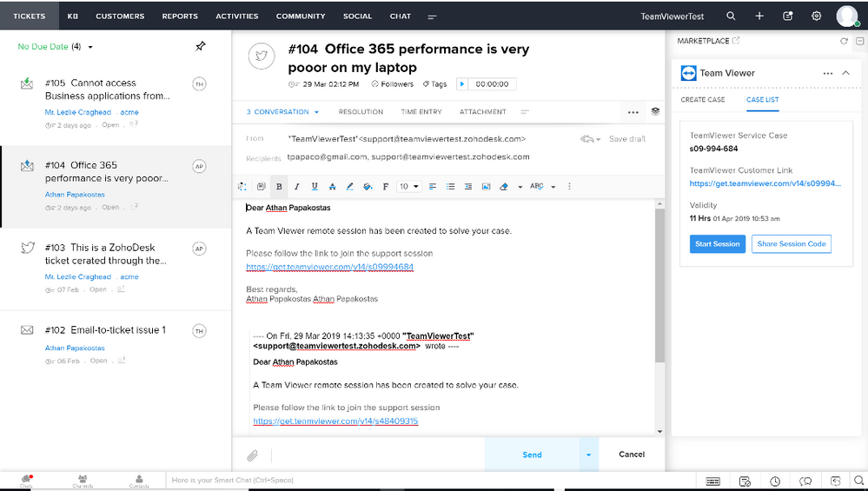Switch to the Activities module

(237, 16)
